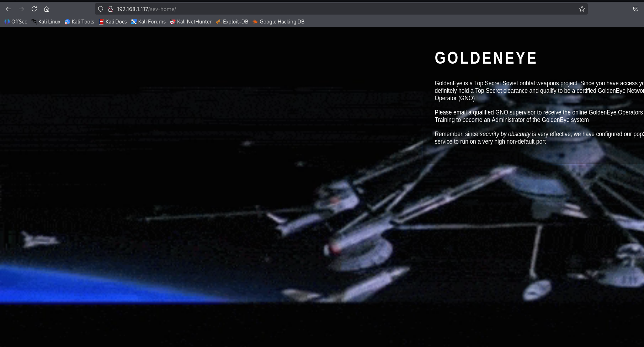Focus the address bar showing 192.168.1.117/sev-home/
Viewport: 644px width, 347px height.
341,9
